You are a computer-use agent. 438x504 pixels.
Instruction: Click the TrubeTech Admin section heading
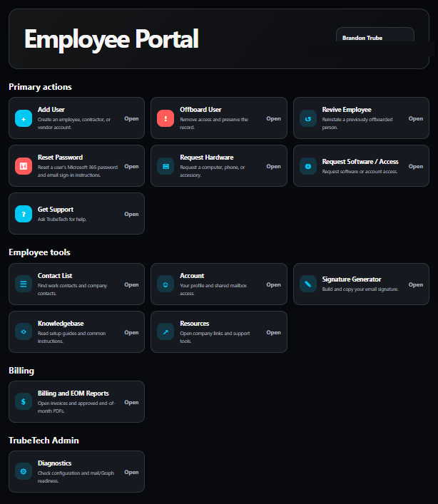(x=44, y=441)
